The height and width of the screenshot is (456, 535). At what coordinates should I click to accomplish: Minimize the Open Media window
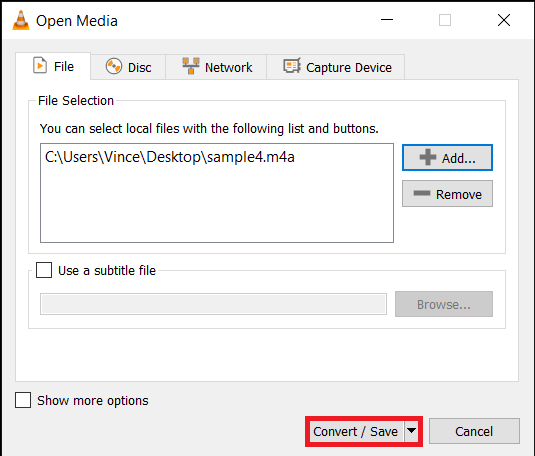click(x=387, y=20)
